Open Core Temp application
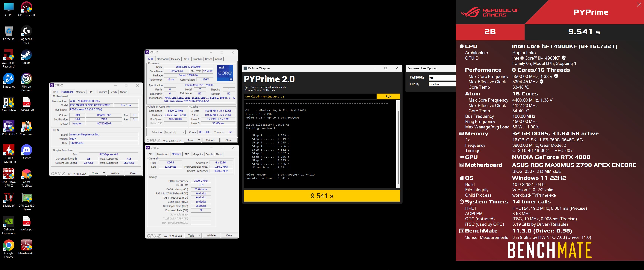Image resolution: width=644 pixels, height=270 pixels. click(26, 128)
